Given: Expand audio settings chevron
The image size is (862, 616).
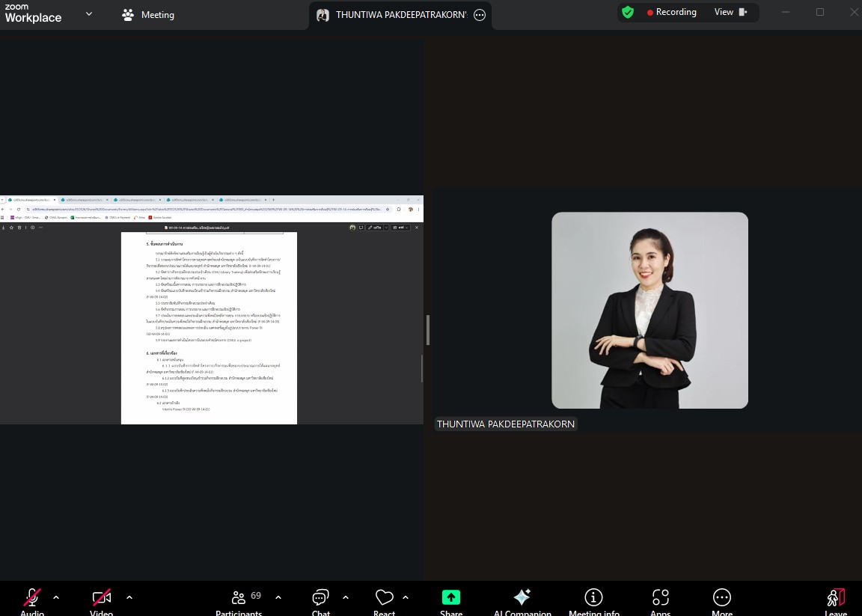Looking at the screenshot, I should click(x=56, y=597).
